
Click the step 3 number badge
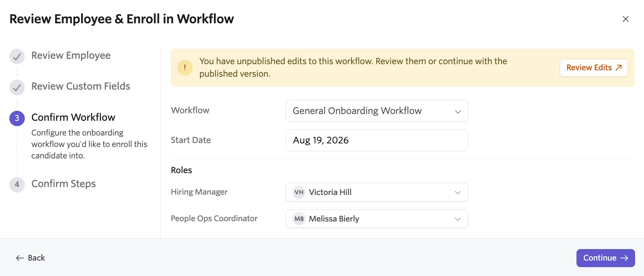(17, 118)
